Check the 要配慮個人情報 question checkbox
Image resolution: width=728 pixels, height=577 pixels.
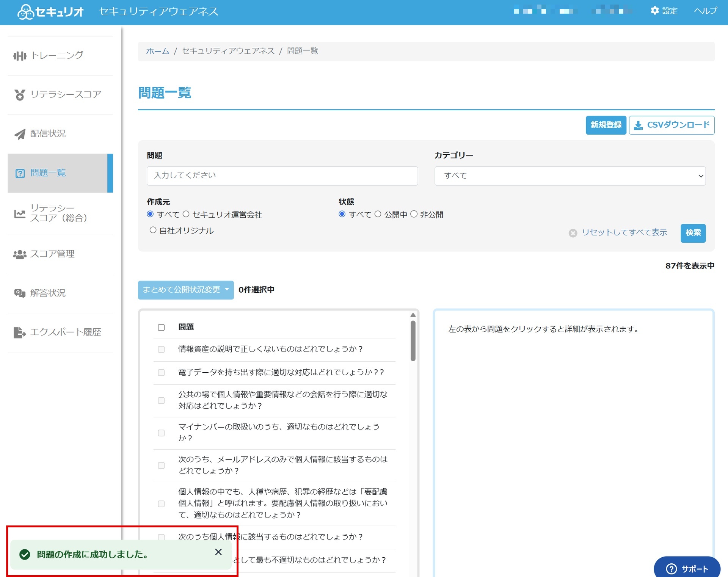(161, 504)
